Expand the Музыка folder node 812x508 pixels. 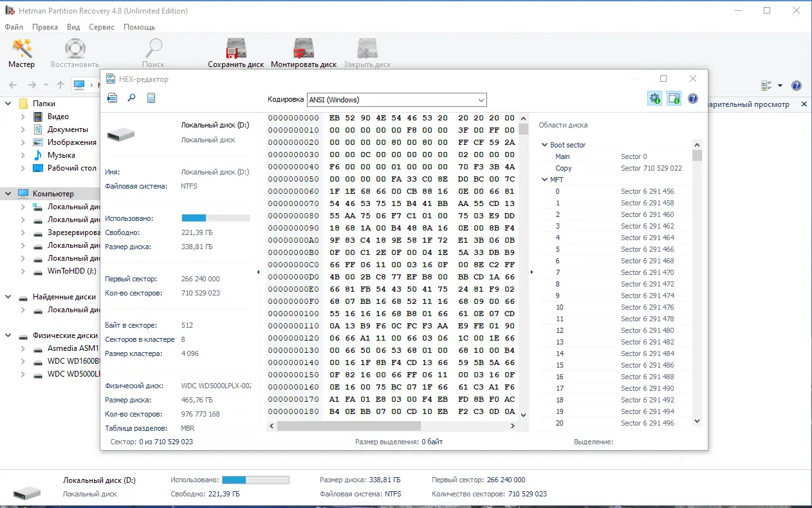pyautogui.click(x=23, y=155)
